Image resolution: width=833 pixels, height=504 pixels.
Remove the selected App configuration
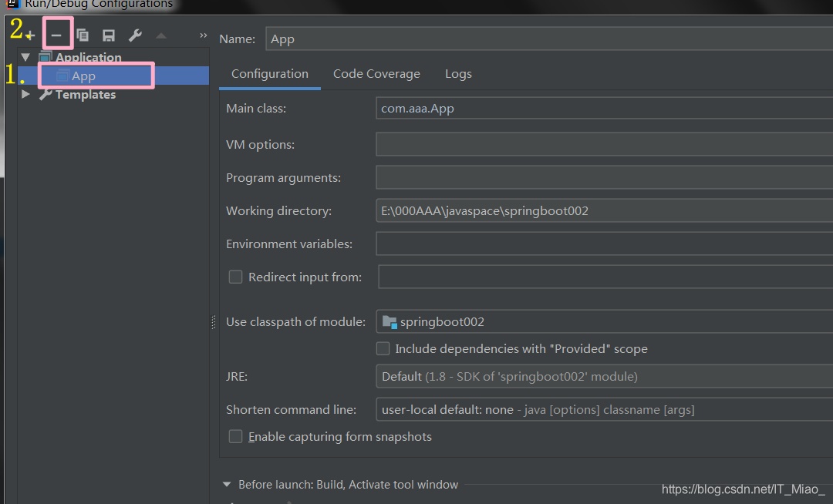point(58,34)
